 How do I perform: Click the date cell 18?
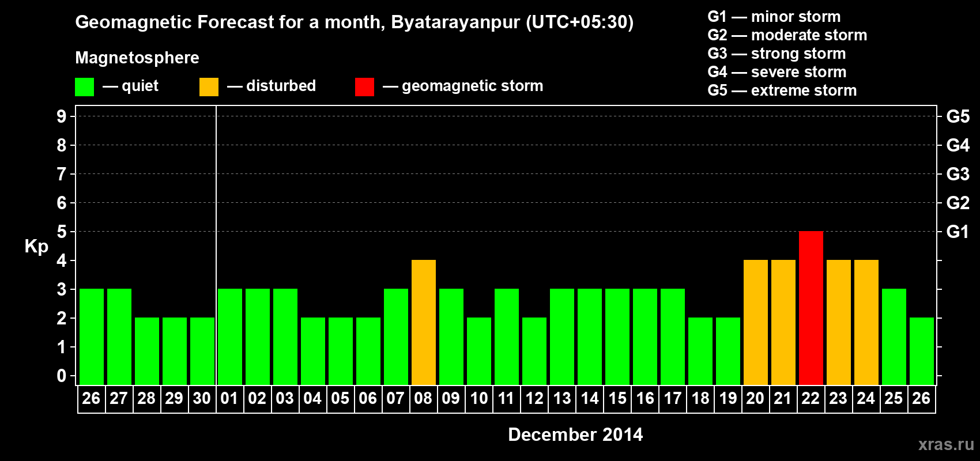pos(700,399)
